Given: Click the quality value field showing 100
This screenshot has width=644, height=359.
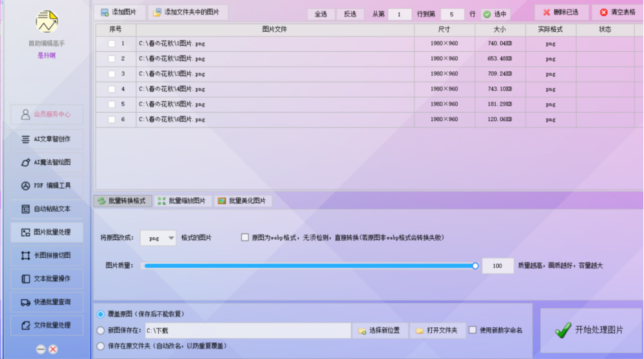Looking at the screenshot, I should [497, 266].
